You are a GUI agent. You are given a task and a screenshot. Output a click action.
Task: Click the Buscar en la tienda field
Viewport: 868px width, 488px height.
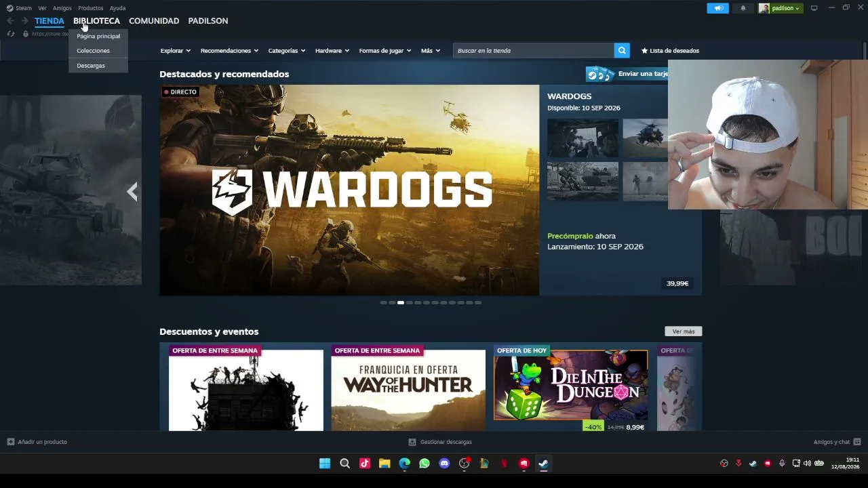tap(534, 50)
